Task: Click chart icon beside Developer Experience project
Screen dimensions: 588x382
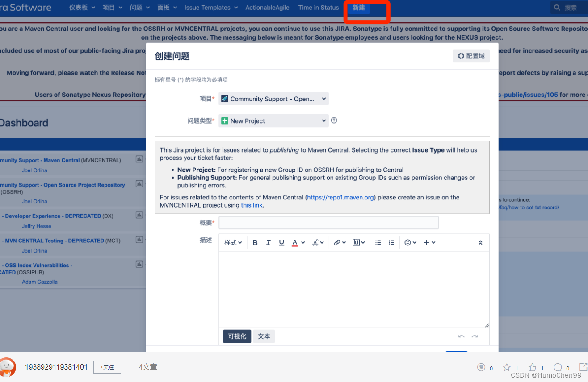Action: pos(139,215)
